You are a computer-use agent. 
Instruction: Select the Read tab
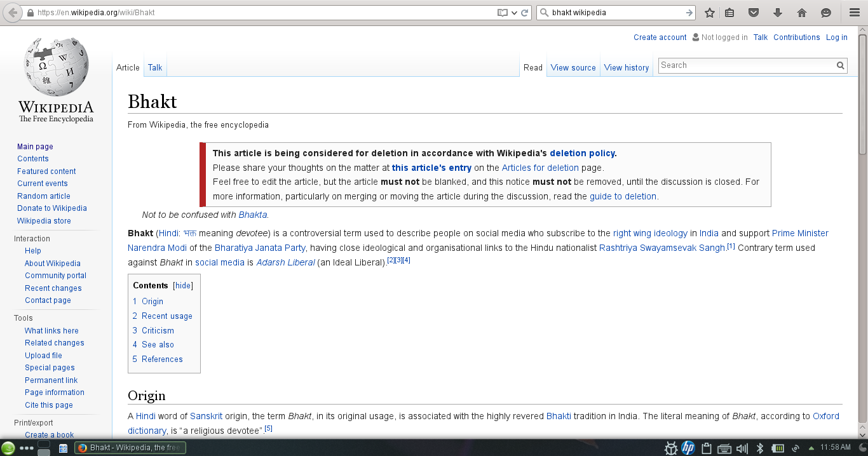(533, 68)
